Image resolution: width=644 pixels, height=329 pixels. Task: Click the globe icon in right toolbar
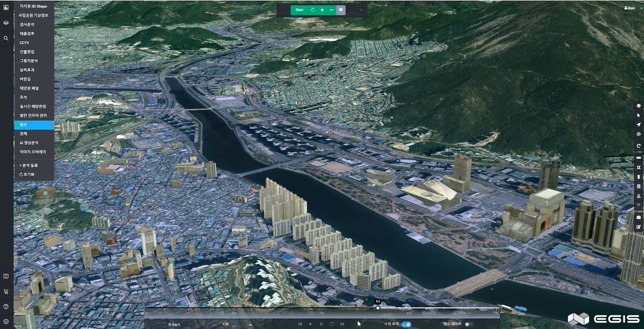pyautogui.click(x=639, y=106)
